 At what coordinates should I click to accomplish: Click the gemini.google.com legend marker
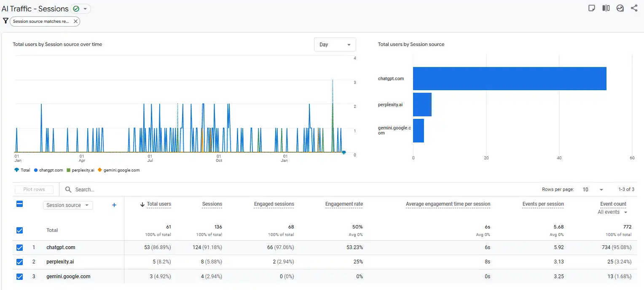100,170
